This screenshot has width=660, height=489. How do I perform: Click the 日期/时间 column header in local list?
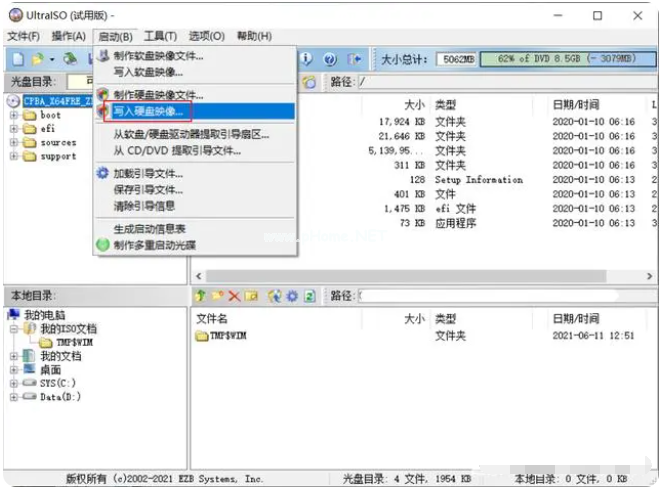[x=576, y=319]
